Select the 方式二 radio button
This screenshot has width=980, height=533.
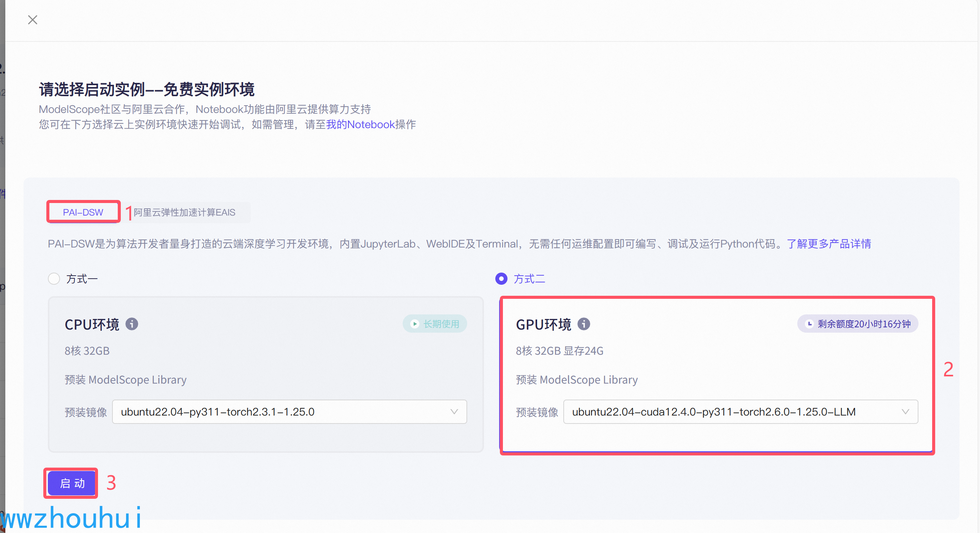tap(501, 279)
